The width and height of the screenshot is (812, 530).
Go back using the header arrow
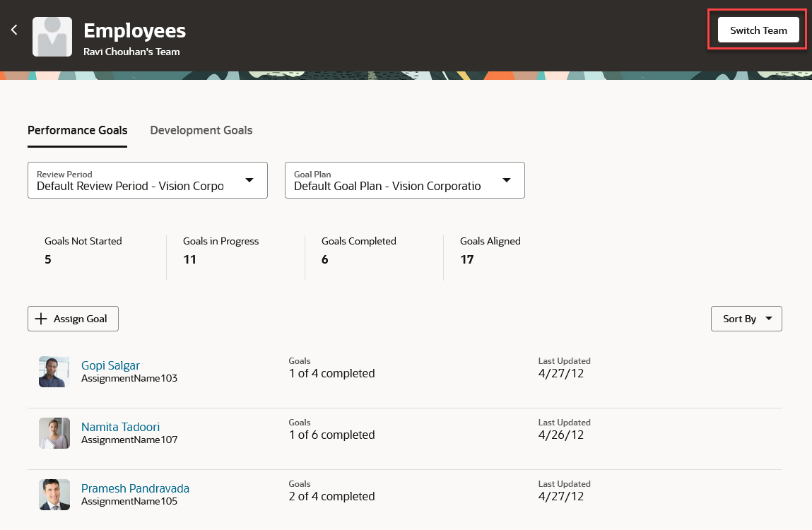click(x=15, y=30)
